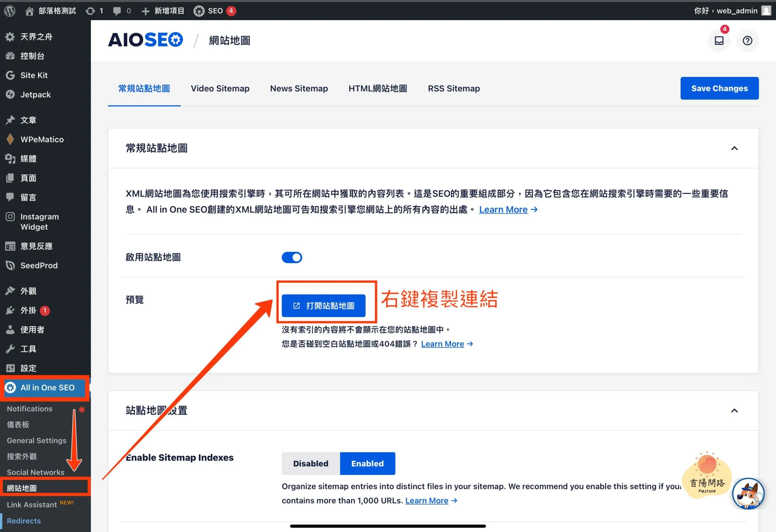Collapse the 站點地圖設置 section
The image size is (776, 532).
(x=734, y=411)
